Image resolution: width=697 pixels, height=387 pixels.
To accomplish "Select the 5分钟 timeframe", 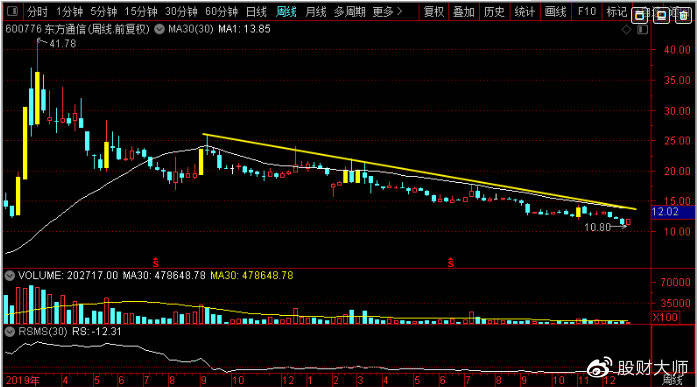I will coord(104,12).
